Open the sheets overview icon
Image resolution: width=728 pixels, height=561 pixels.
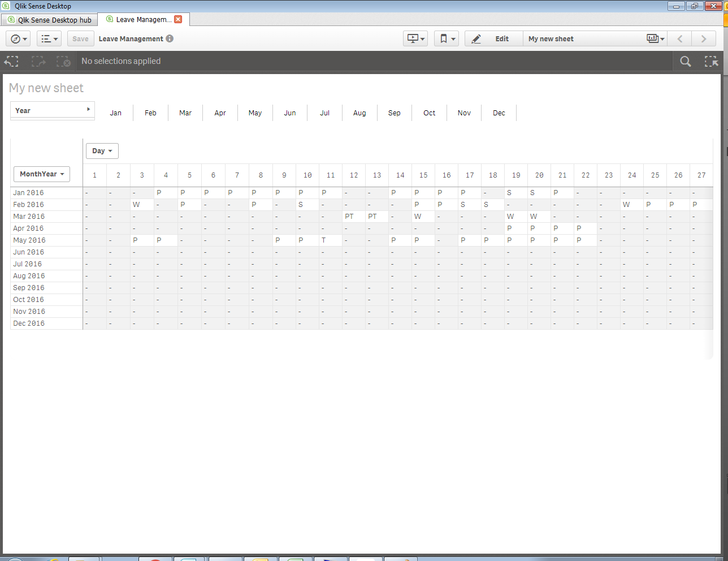pos(656,38)
